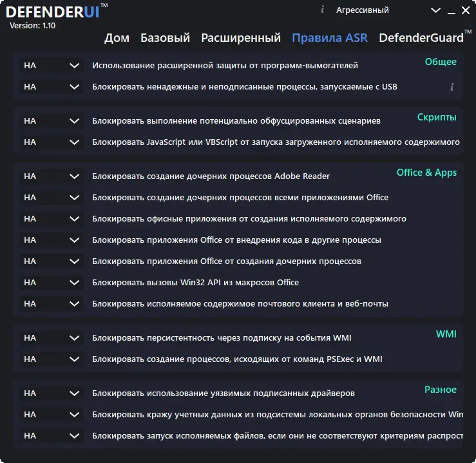
Task: Select the Правила ASR tab
Action: [x=330, y=38]
